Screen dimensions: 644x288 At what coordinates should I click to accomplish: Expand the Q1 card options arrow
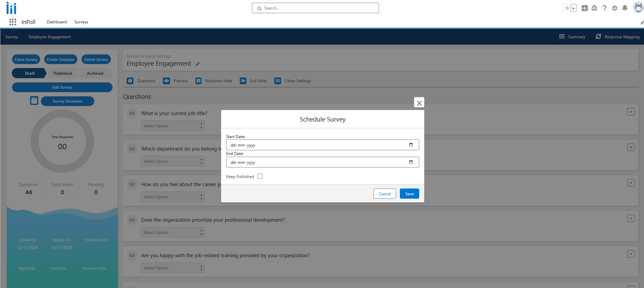(x=631, y=112)
